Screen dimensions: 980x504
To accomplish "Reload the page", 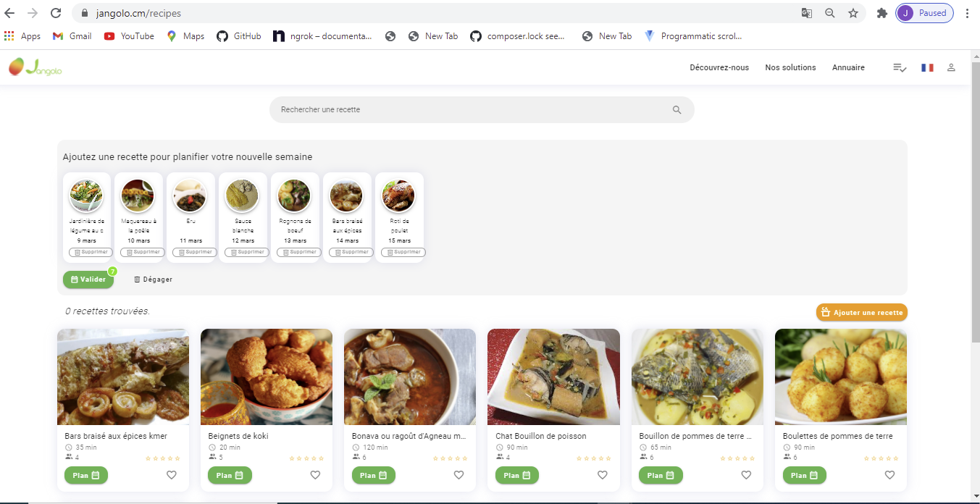I will pos(56,13).
